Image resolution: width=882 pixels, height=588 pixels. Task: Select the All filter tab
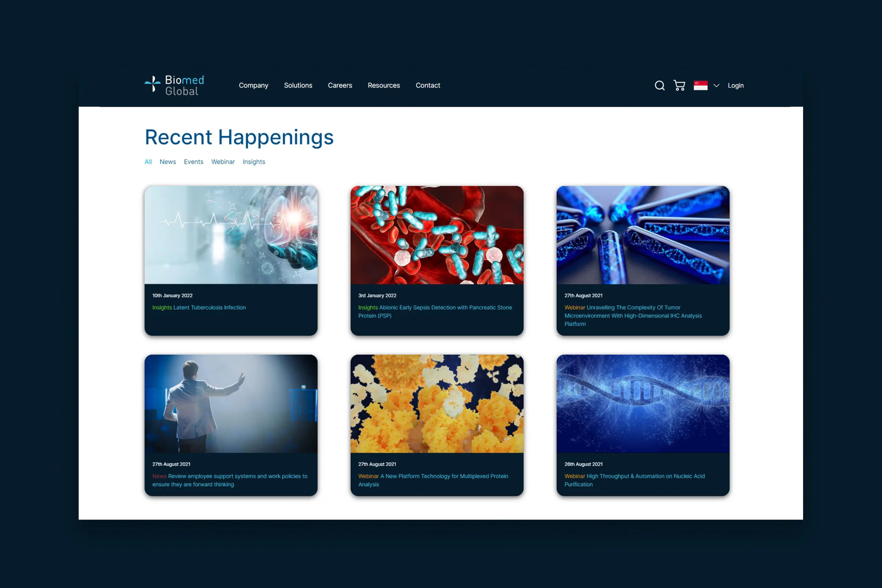[x=148, y=162]
